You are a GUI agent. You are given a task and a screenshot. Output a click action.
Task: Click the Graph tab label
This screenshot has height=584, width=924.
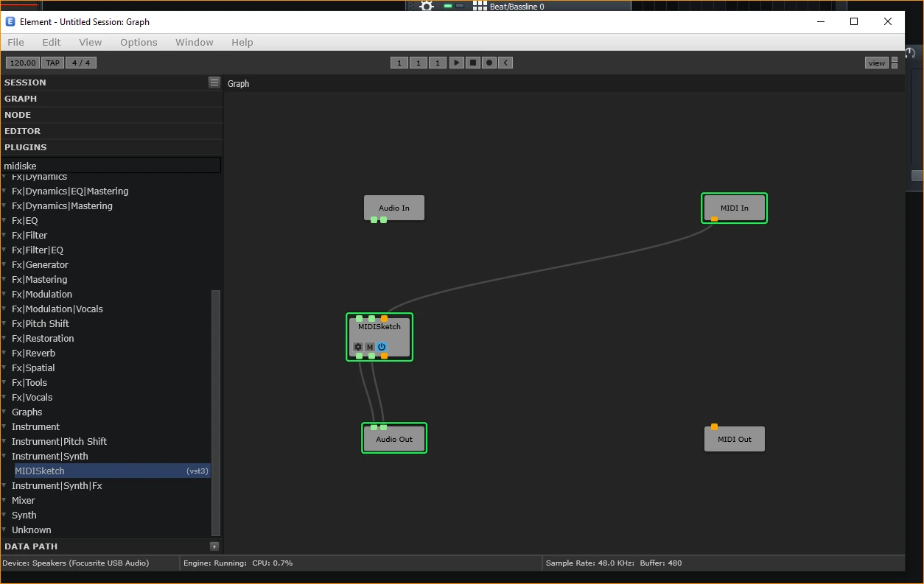click(x=238, y=83)
